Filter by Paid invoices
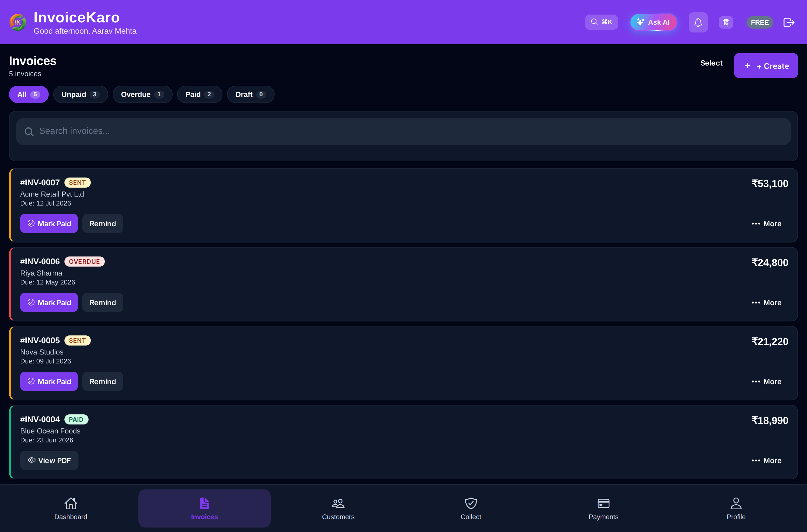The image size is (807, 532). point(200,94)
